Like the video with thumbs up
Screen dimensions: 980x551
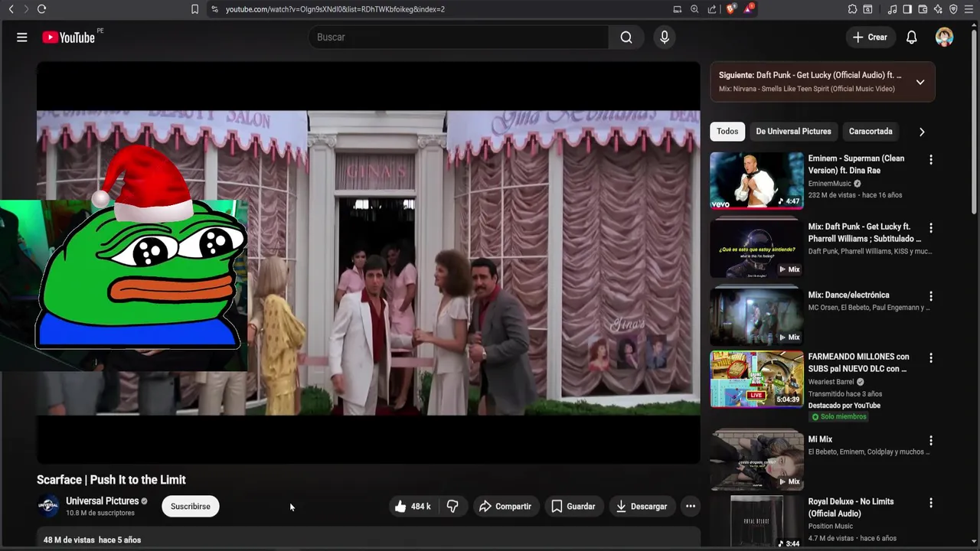(x=400, y=507)
